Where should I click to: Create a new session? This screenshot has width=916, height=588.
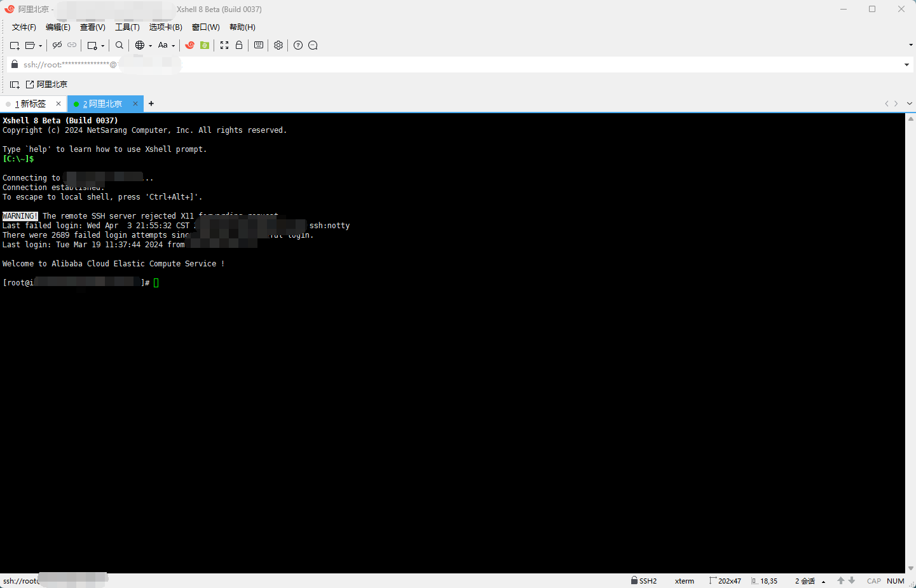(14, 45)
